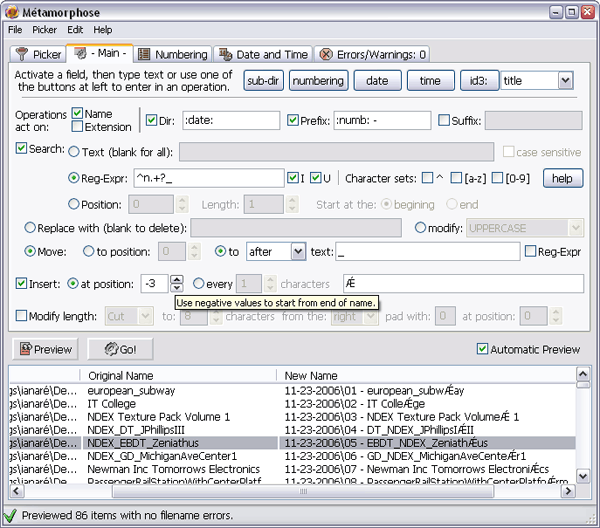The height and width of the screenshot is (528, 600).
Task: Expand the id3 title dropdown
Action: pyautogui.click(x=565, y=80)
